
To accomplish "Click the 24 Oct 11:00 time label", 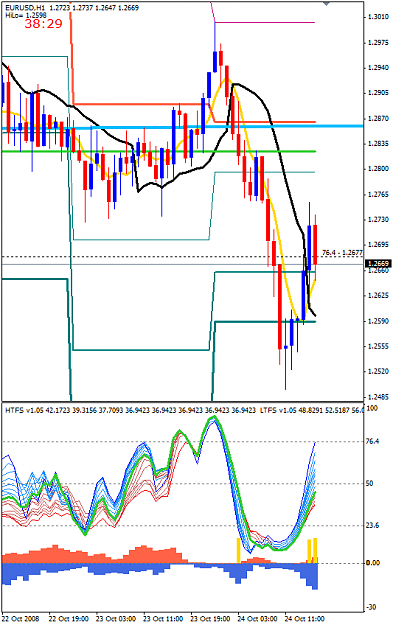I will pos(305,619).
